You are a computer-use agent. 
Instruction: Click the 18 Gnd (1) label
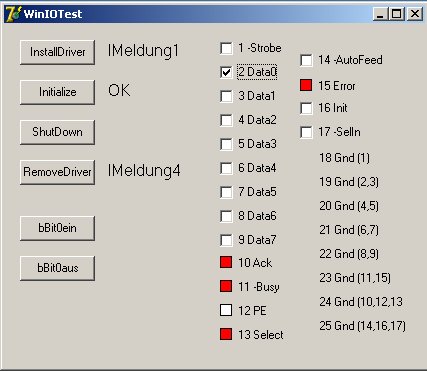(345, 158)
